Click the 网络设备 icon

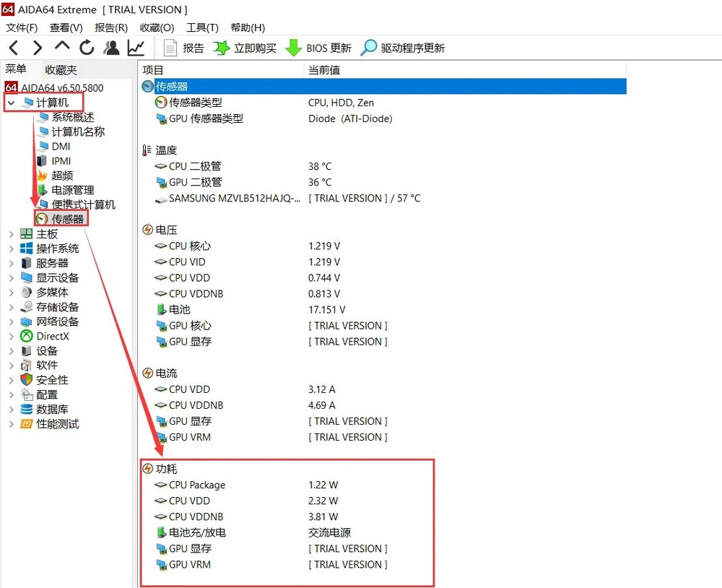point(26,321)
